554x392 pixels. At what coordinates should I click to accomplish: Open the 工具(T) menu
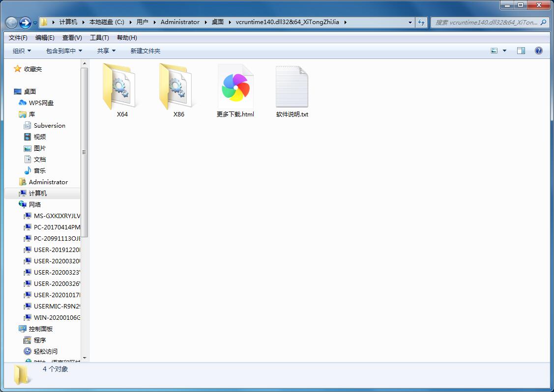[x=99, y=37]
